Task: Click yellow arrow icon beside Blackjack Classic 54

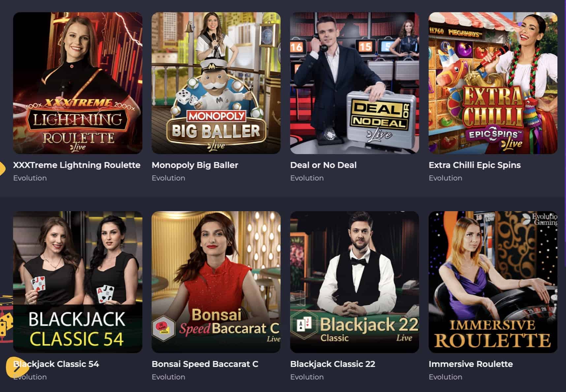Action: point(16,367)
